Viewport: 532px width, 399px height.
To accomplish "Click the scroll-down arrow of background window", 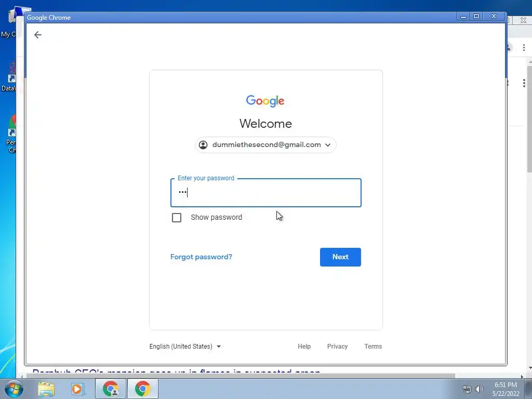I will [530, 368].
